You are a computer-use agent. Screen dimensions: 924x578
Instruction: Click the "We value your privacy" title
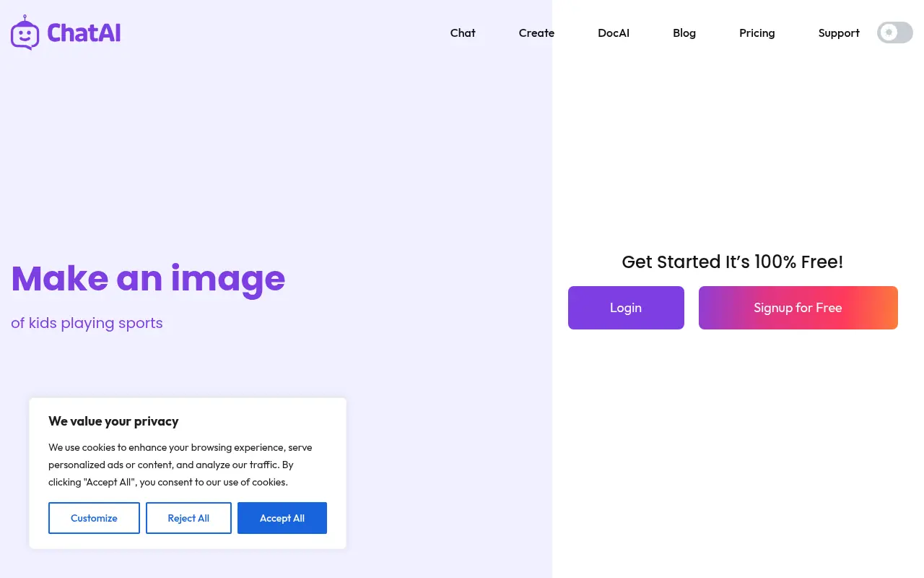113,421
